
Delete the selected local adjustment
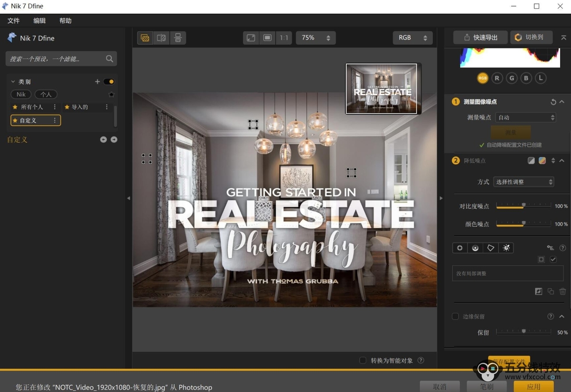tap(563, 292)
